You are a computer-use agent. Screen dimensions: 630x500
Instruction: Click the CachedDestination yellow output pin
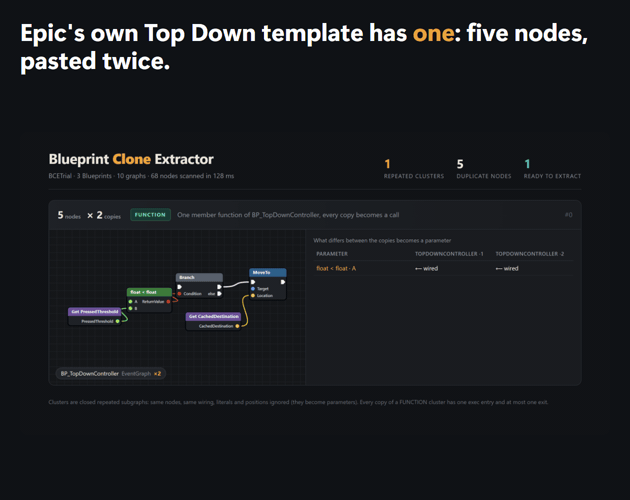coord(237,326)
